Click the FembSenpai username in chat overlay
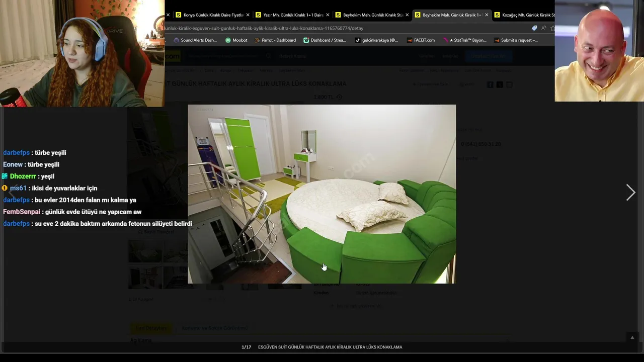Screen dimensions: 644x362 click(22, 212)
